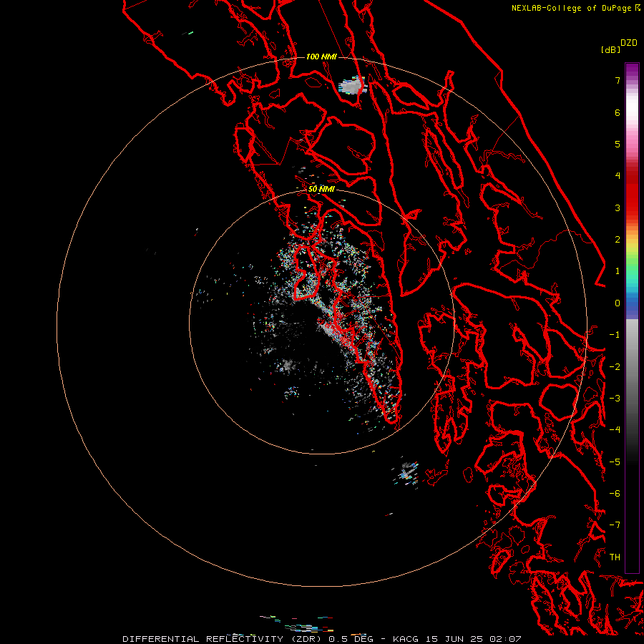This screenshot has height=644, width=644.
Task: Click the 50 NMI range ring label
Action: [x=321, y=189]
